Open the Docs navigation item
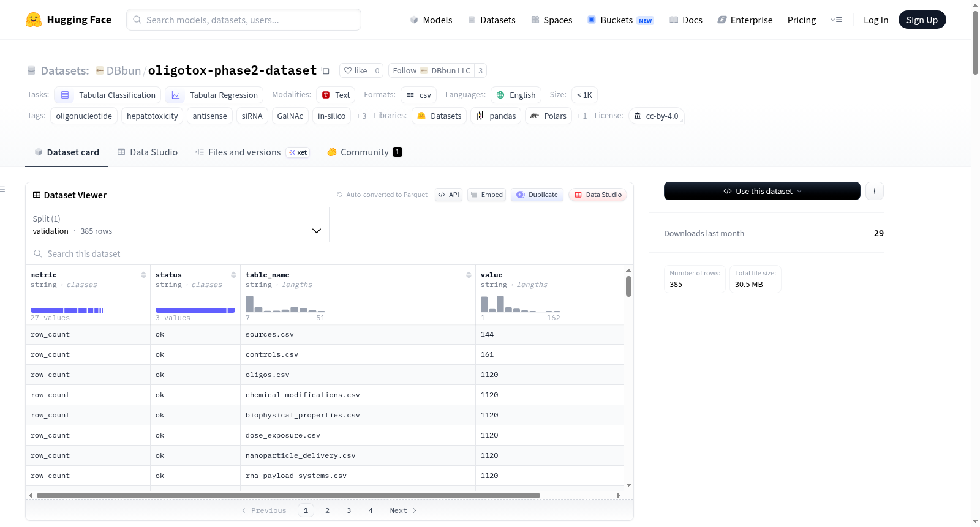 (x=686, y=20)
